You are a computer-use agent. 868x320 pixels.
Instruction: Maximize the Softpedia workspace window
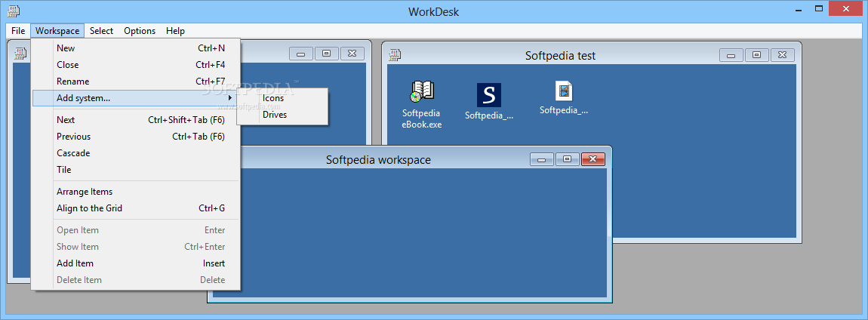568,159
